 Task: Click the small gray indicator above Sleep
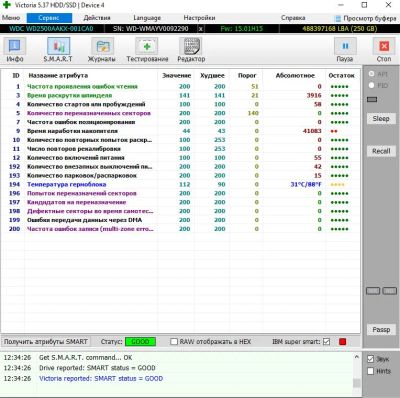(x=372, y=99)
